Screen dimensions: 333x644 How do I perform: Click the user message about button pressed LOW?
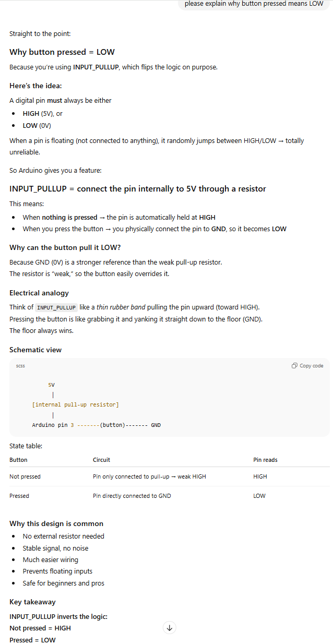click(254, 4)
